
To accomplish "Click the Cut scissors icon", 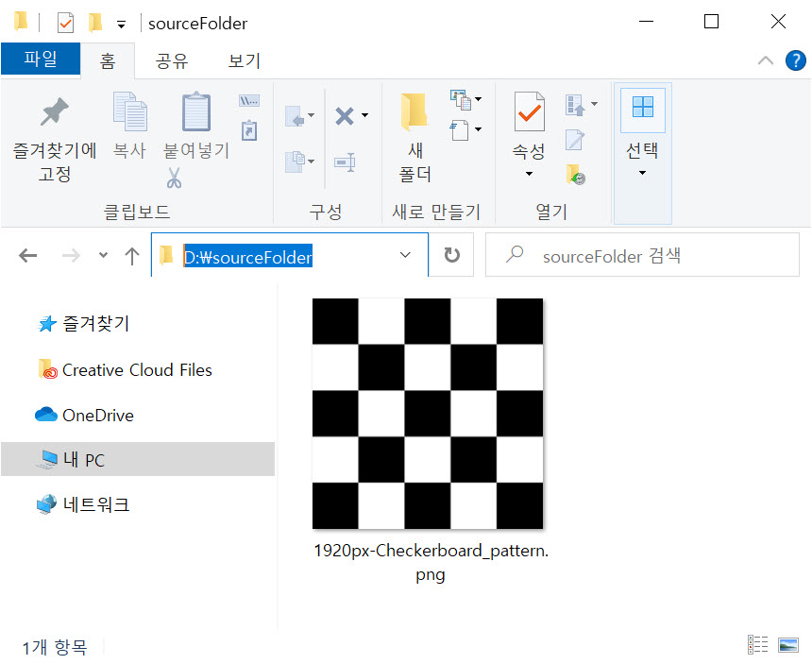I will pyautogui.click(x=174, y=178).
